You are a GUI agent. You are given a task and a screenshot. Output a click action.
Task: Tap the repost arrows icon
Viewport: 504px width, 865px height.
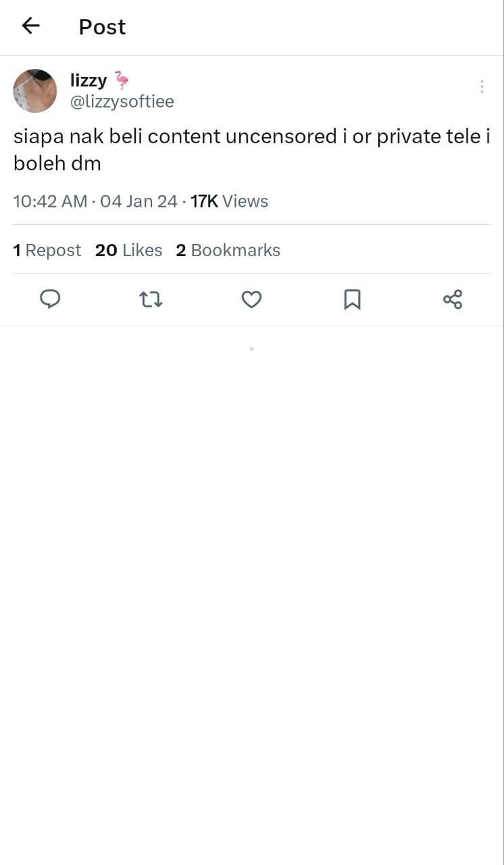151,299
